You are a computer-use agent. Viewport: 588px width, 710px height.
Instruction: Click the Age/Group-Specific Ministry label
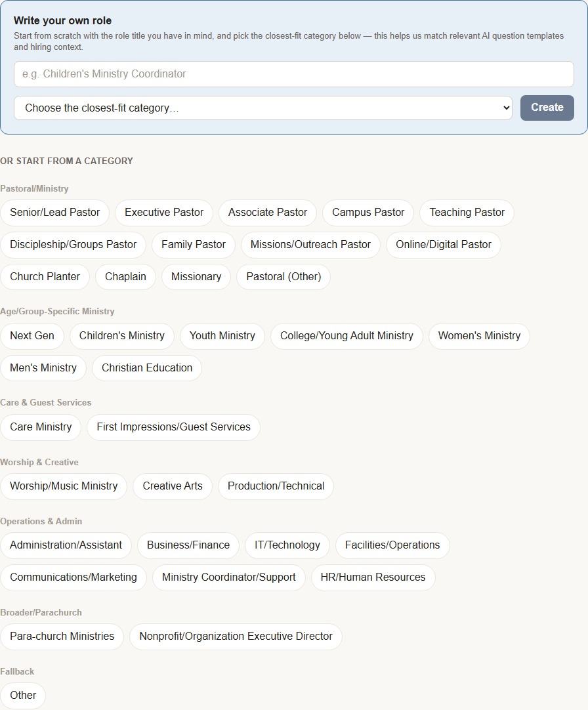(57, 312)
